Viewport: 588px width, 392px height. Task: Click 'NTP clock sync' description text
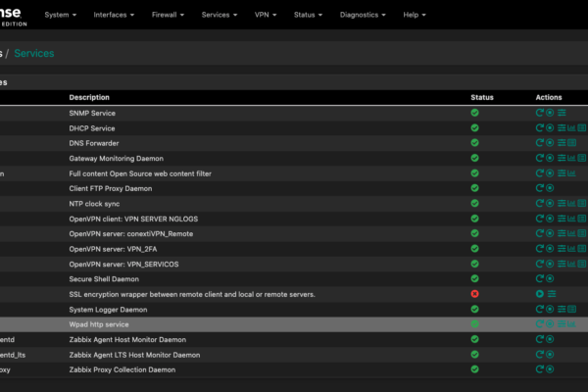94,204
